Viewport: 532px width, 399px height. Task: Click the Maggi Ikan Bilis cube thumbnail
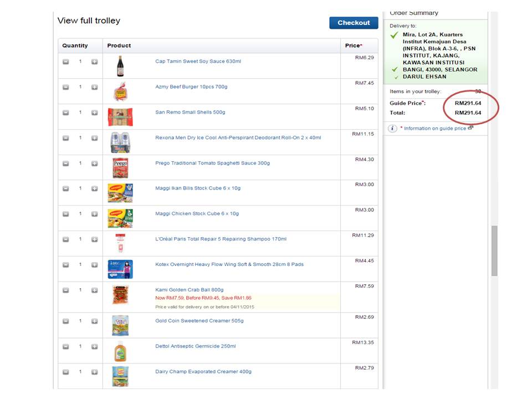tap(120, 193)
